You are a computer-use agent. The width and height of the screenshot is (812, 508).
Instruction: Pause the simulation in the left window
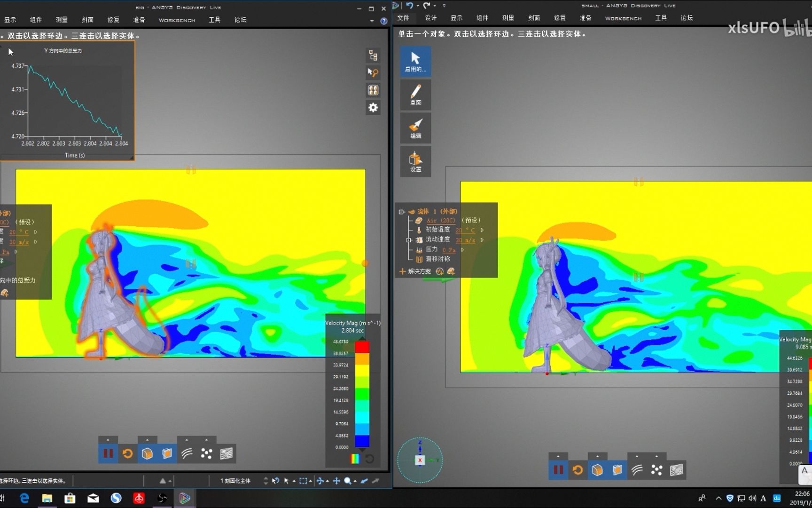pos(108,453)
